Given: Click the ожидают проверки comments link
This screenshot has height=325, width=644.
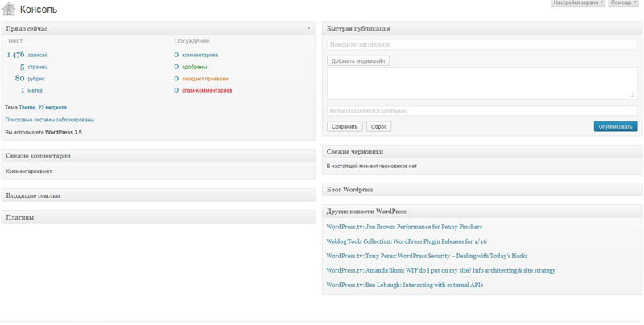Looking at the screenshot, I should [204, 79].
